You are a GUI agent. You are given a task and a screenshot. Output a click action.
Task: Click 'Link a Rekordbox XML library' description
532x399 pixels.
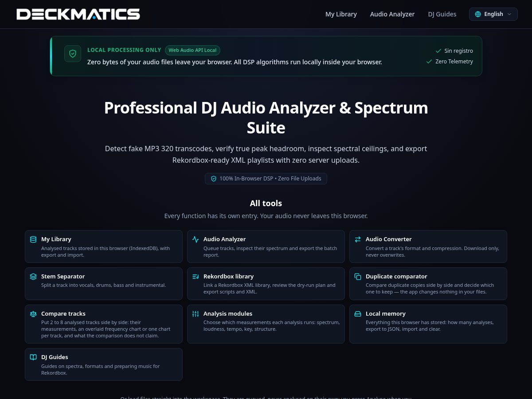[270, 289]
